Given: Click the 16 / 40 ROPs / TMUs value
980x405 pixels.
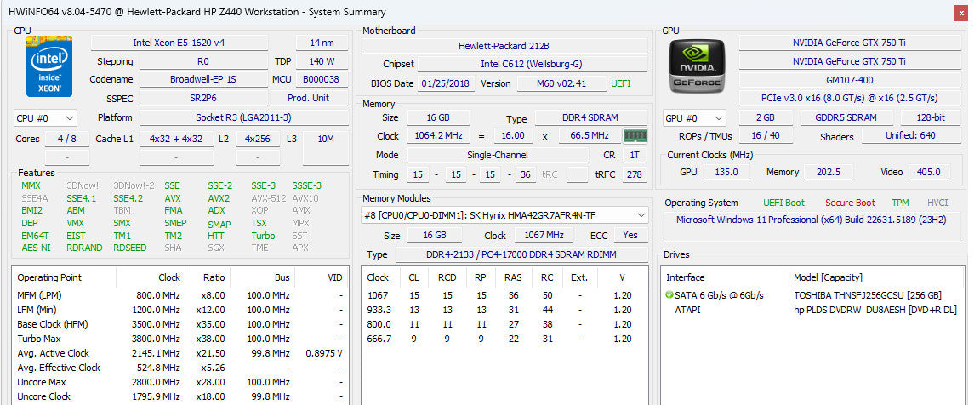Looking at the screenshot, I should pyautogui.click(x=765, y=135).
